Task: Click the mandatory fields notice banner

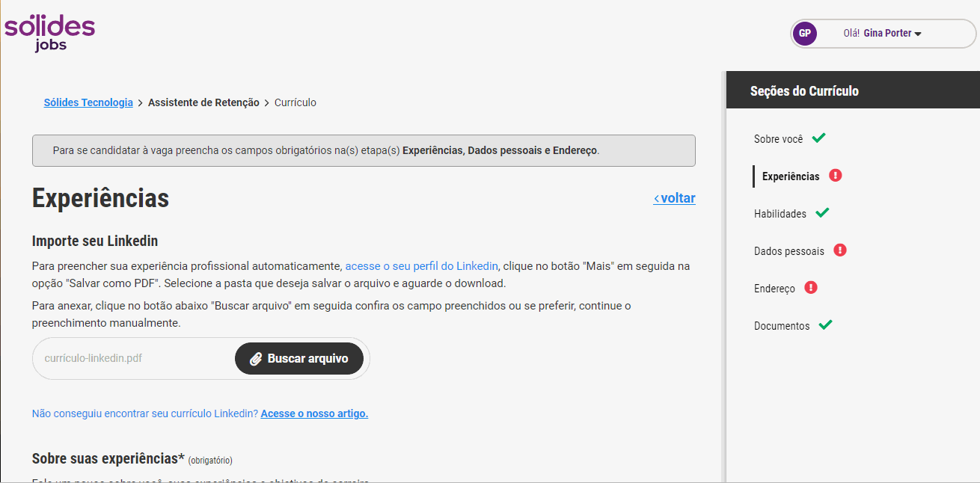Action: tap(364, 150)
